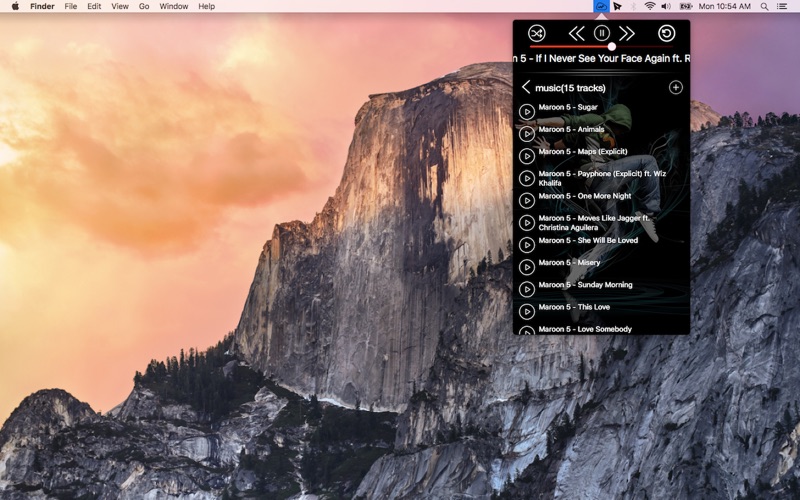Play Maroon 5 - Sugar
Image resolution: width=800 pixels, height=500 pixels.
tap(527, 111)
